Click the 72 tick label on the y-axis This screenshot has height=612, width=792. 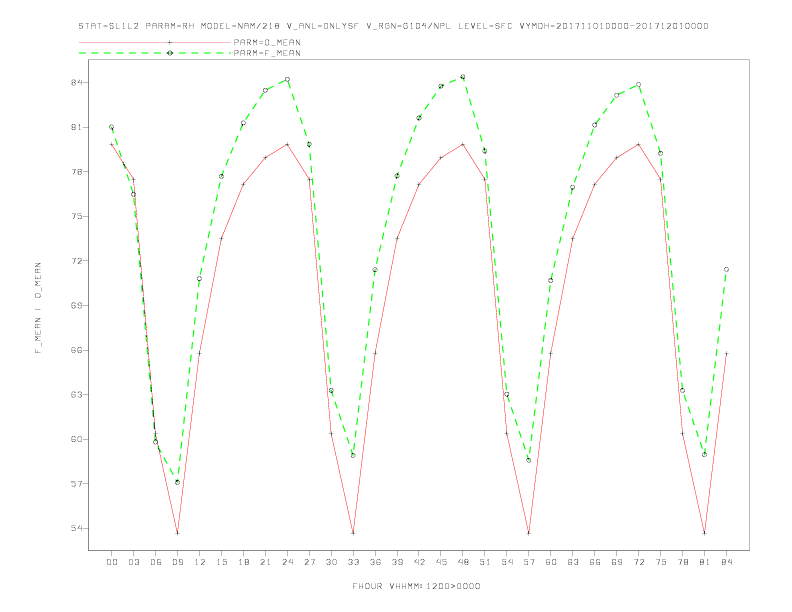tap(76, 261)
